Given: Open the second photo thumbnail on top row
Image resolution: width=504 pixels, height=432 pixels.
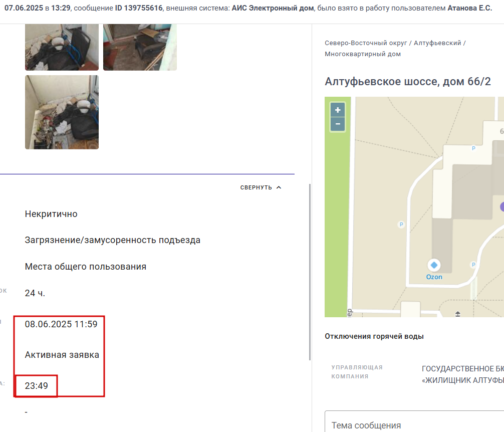Looking at the screenshot, I should coord(140,47).
